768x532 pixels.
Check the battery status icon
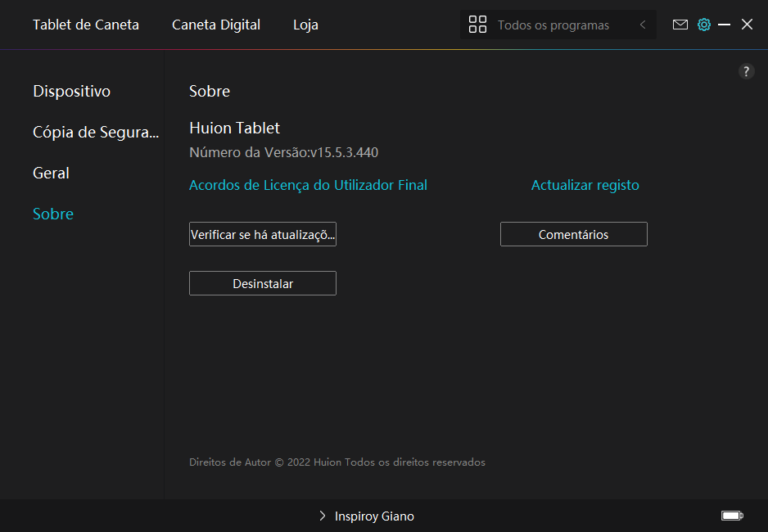732,516
